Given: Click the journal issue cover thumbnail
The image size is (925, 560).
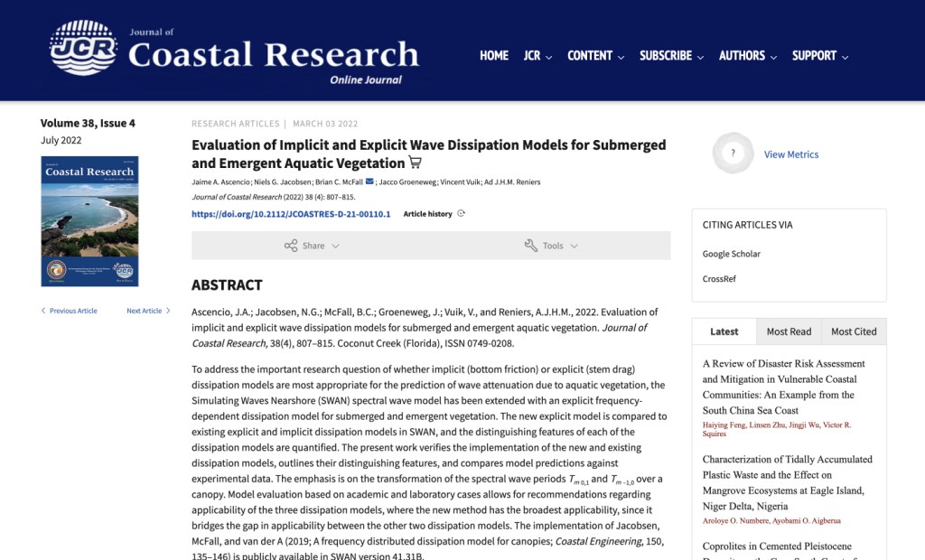Looking at the screenshot, I should click(89, 220).
